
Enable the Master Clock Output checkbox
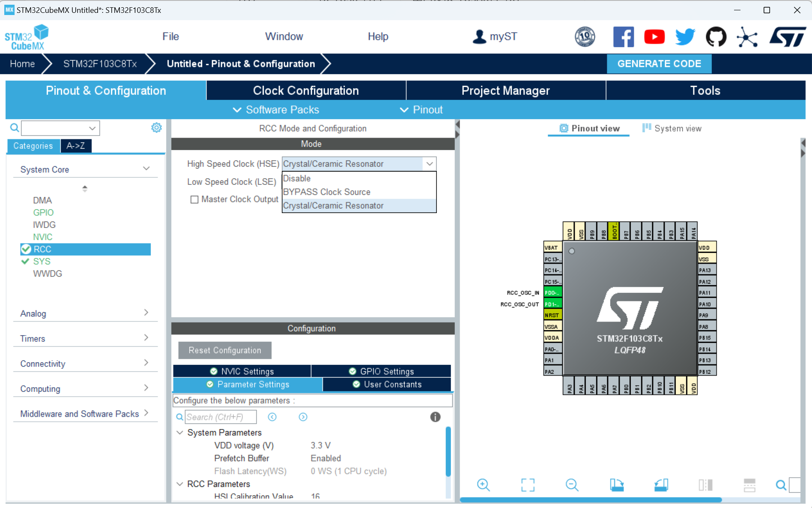coord(194,199)
